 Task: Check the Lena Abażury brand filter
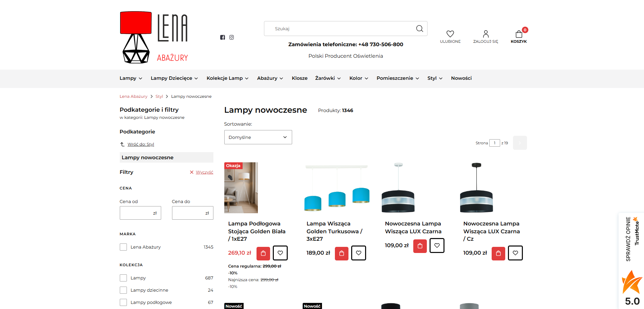pos(124,247)
